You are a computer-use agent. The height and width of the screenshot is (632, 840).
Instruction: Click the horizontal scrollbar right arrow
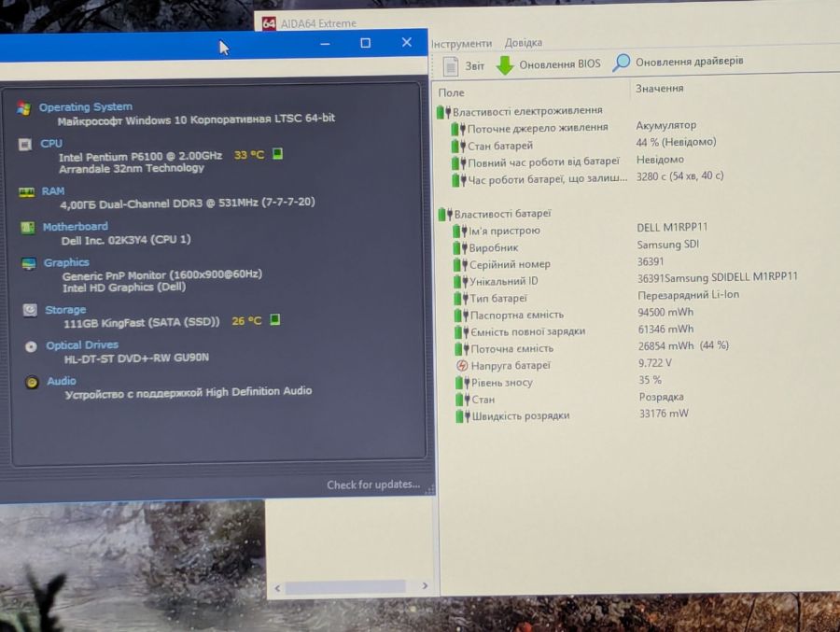pyautogui.click(x=425, y=586)
